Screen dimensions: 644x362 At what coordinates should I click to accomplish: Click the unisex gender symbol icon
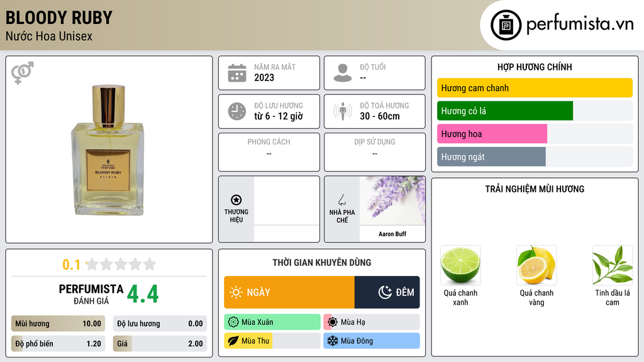click(x=23, y=73)
